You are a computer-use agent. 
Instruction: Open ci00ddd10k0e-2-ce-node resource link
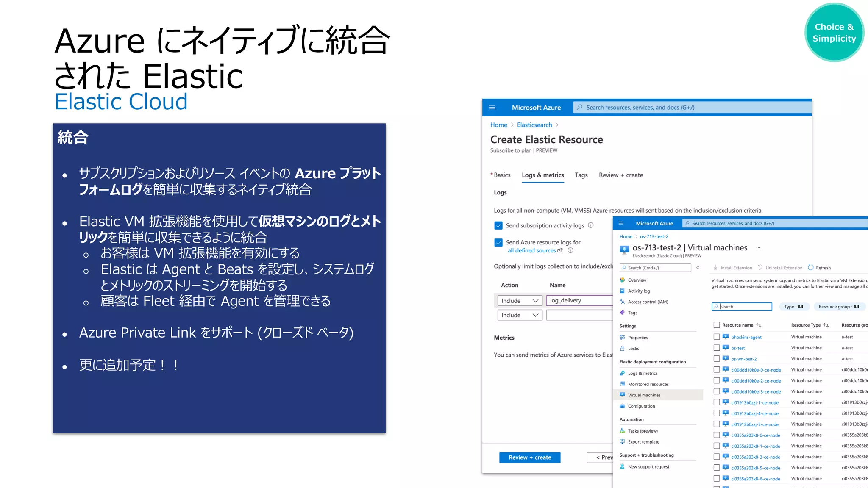click(x=756, y=381)
